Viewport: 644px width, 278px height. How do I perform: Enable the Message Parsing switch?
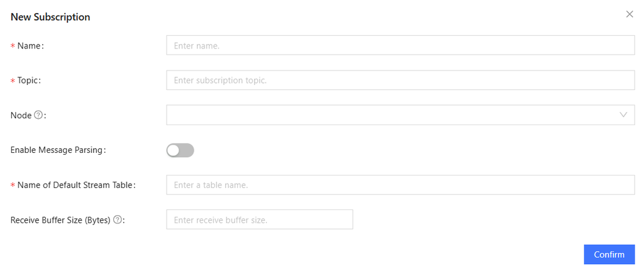pyautogui.click(x=180, y=150)
